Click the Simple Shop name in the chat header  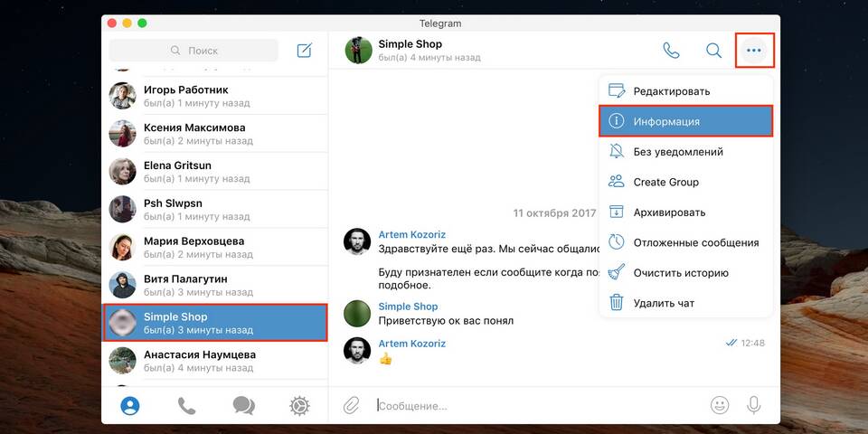click(410, 43)
